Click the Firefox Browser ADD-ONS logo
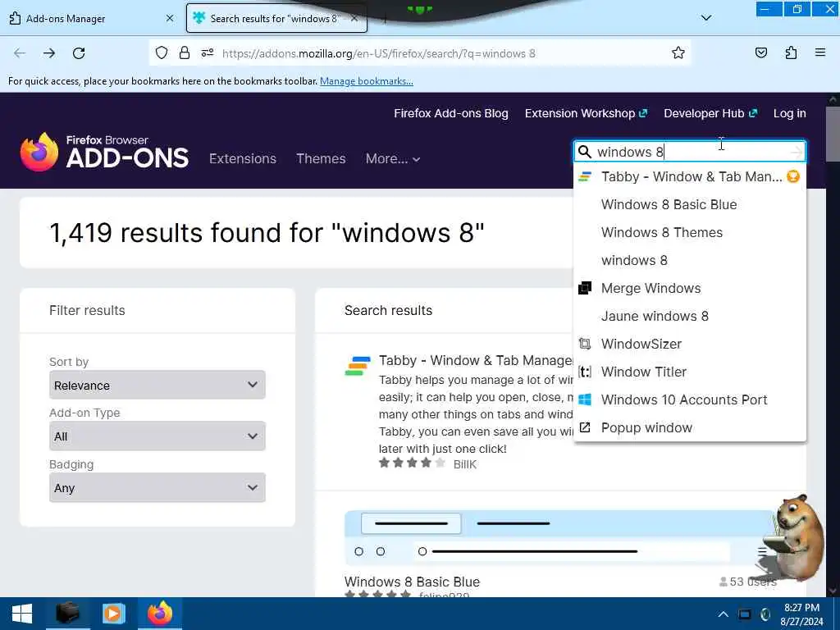 click(104, 152)
